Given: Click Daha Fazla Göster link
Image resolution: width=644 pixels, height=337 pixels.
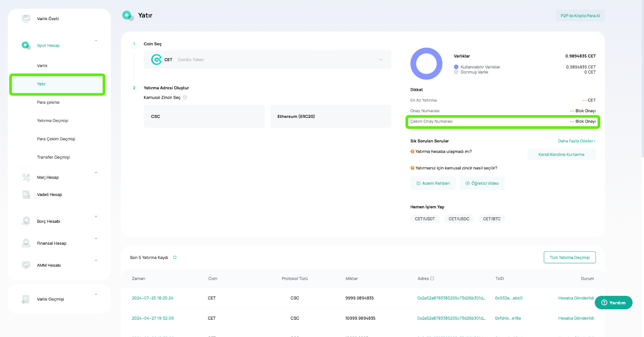Looking at the screenshot, I should [x=576, y=141].
